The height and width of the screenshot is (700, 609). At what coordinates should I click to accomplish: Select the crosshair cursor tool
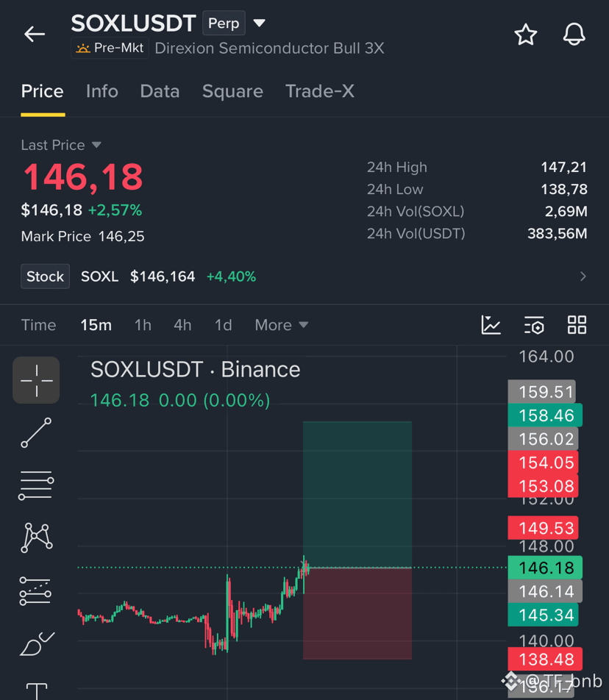(36, 380)
